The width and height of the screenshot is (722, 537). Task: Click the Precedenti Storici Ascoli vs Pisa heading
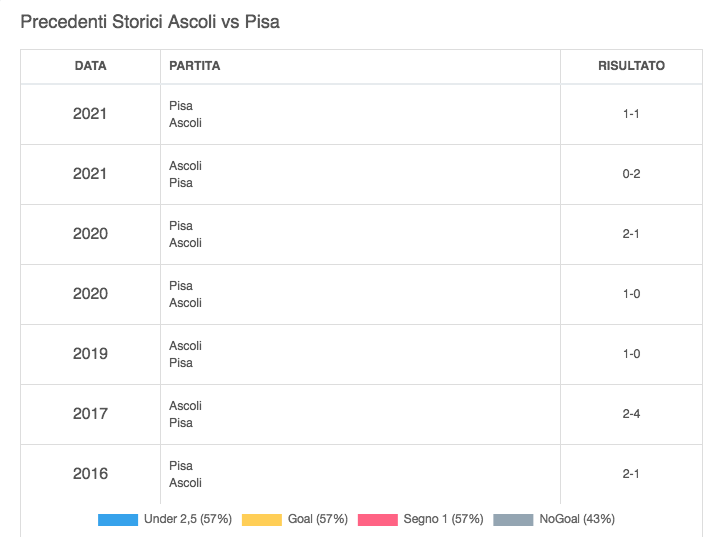pos(150,22)
